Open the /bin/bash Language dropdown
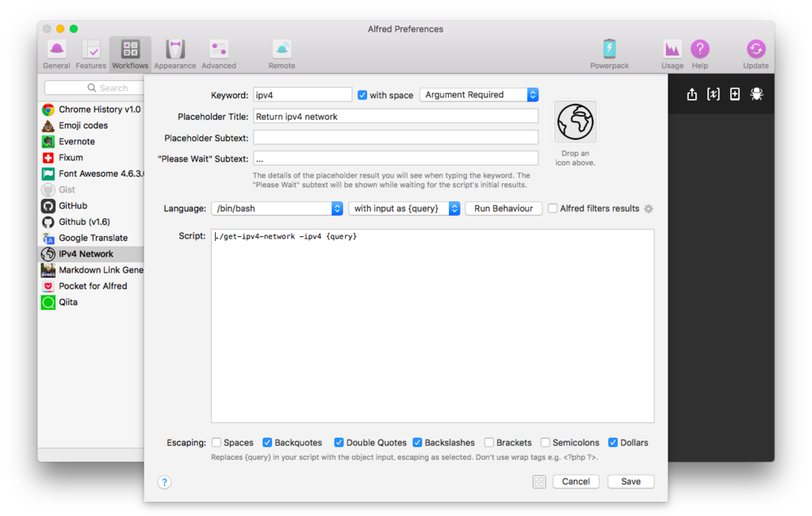This screenshot has height=516, width=812. click(x=277, y=208)
